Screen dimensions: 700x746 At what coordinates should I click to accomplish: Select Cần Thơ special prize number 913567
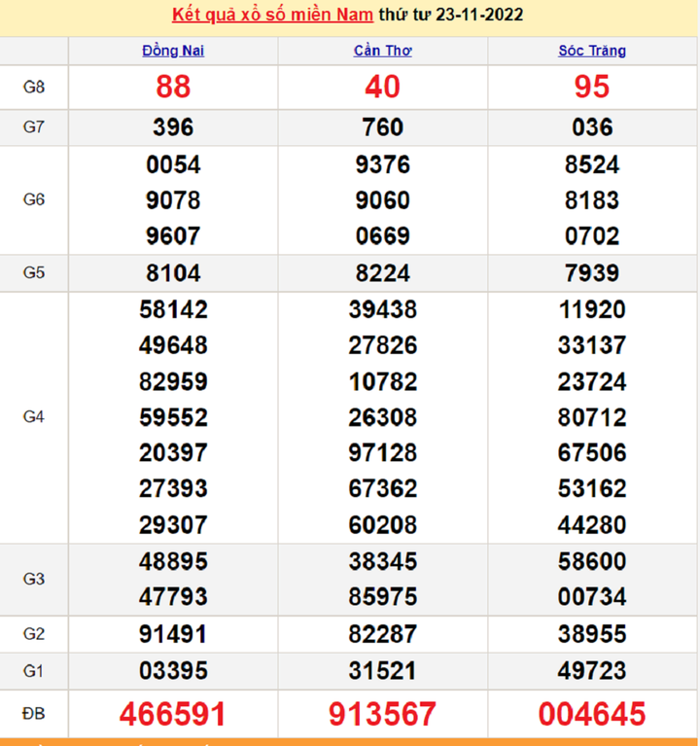click(382, 714)
